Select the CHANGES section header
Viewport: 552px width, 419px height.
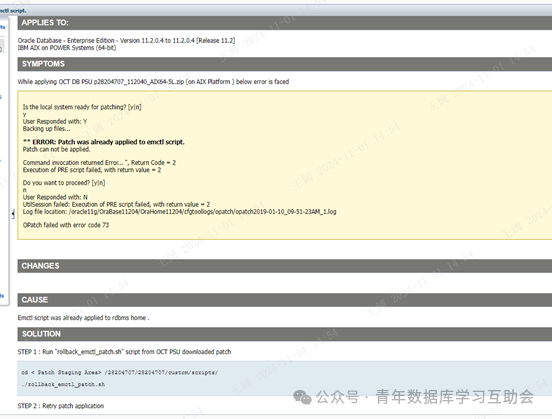coord(285,266)
